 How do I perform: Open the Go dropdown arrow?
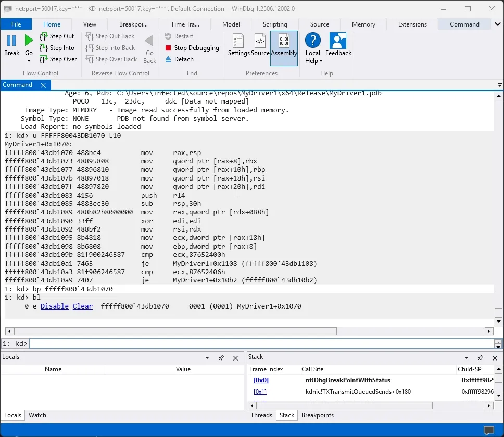coord(29,61)
